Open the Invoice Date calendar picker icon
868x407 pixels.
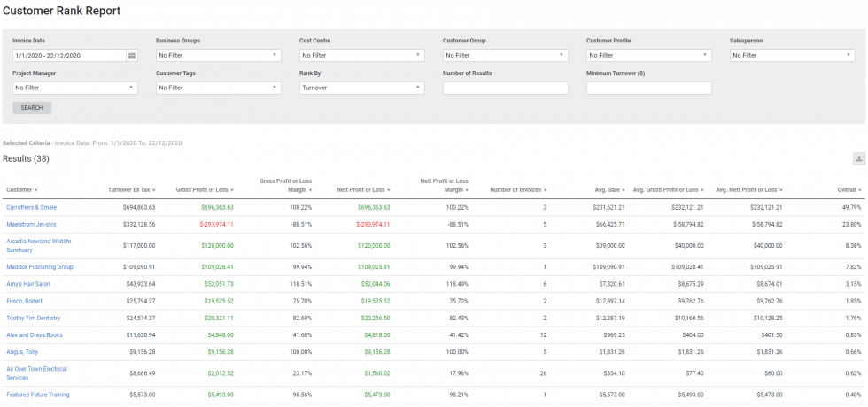point(132,56)
